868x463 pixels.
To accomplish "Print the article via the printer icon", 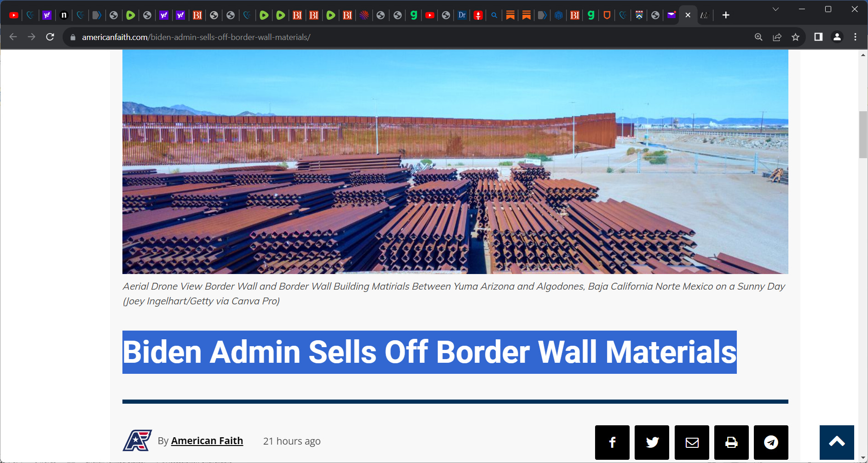I will coord(731,442).
